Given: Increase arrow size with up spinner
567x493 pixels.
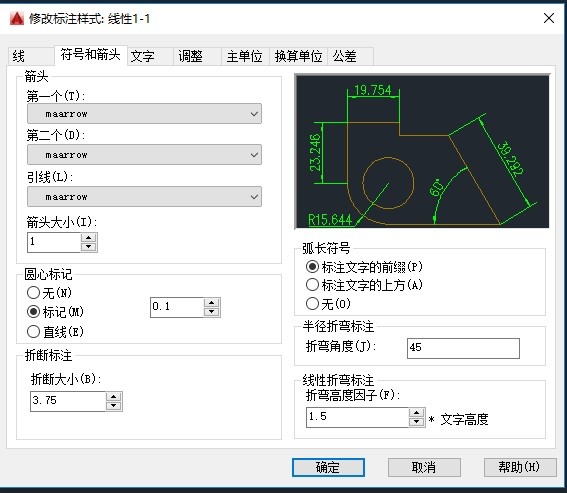Looking at the screenshot, I should tap(89, 238).
